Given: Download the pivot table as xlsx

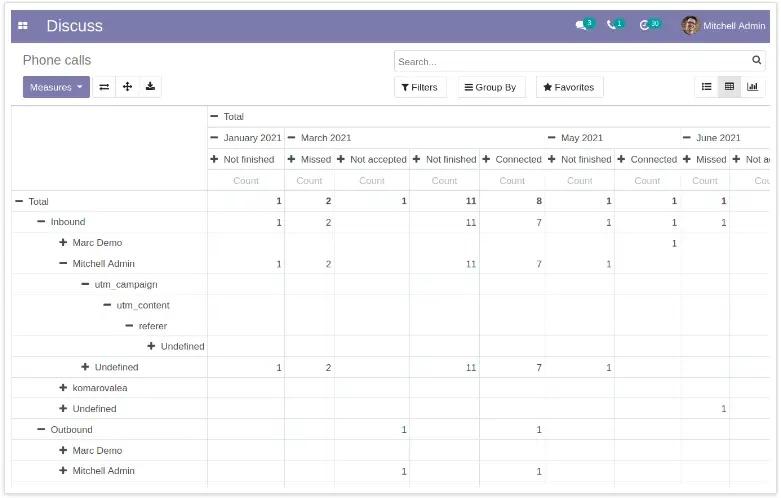Looking at the screenshot, I should point(150,87).
